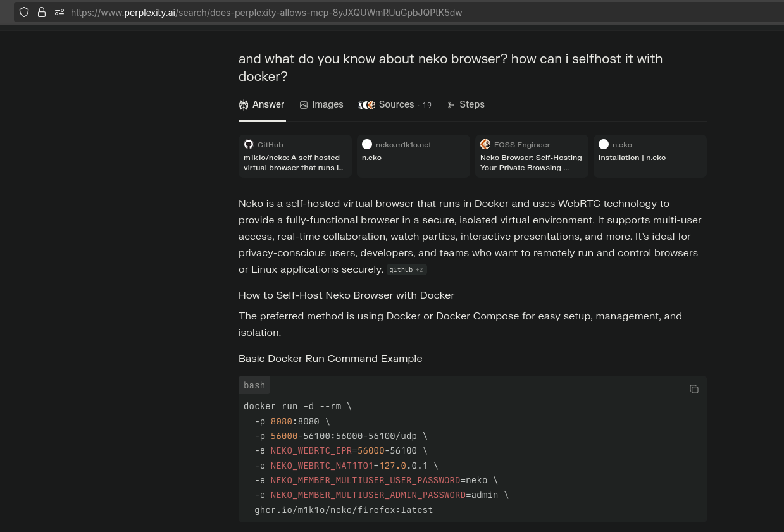
Task: Click the 56000-56100/udp port line
Action: [x=341, y=436]
